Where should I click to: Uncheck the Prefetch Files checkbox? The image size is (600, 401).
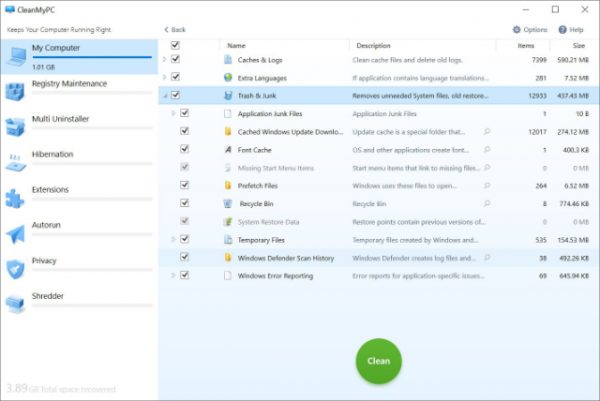click(x=184, y=185)
